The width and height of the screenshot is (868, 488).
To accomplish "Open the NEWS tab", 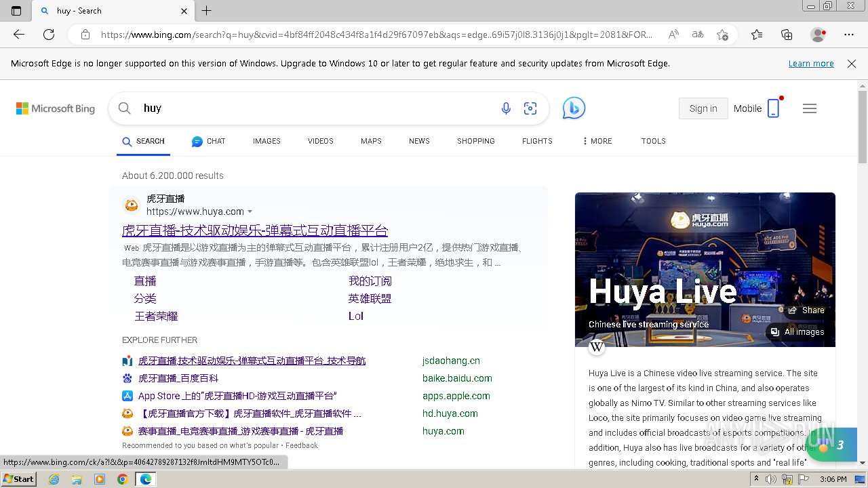I will (419, 141).
